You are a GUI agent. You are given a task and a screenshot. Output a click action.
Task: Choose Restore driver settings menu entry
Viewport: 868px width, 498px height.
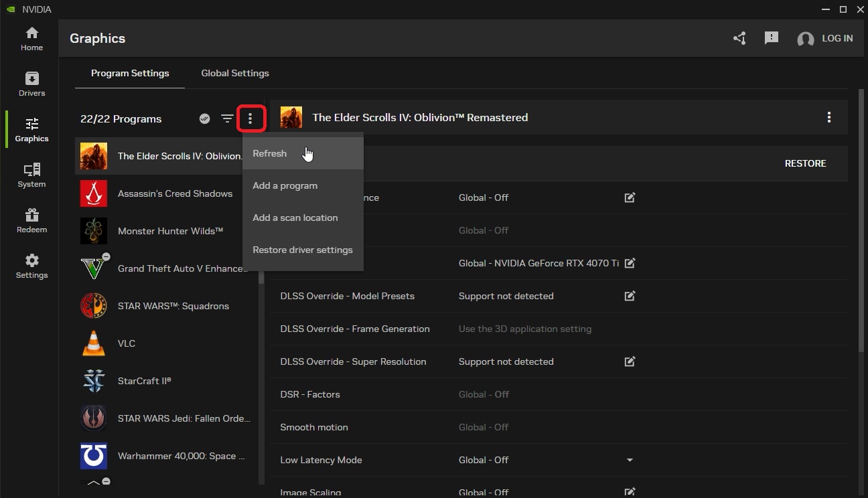click(303, 250)
